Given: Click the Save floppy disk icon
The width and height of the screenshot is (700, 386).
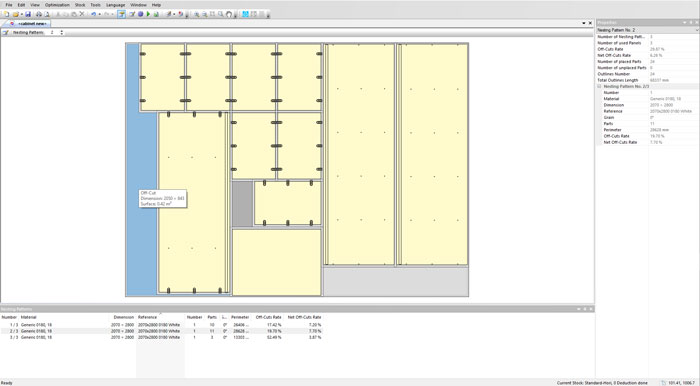Looking at the screenshot, I should point(28,14).
